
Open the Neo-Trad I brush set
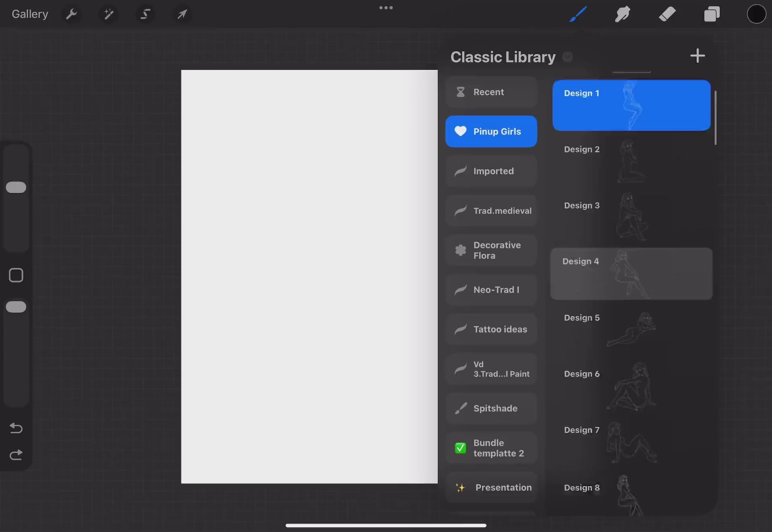pos(491,290)
